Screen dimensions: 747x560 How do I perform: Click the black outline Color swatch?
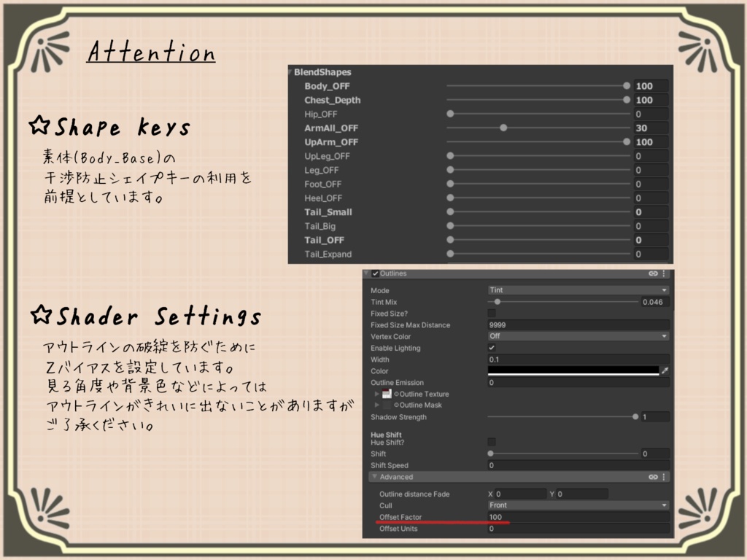(x=573, y=370)
